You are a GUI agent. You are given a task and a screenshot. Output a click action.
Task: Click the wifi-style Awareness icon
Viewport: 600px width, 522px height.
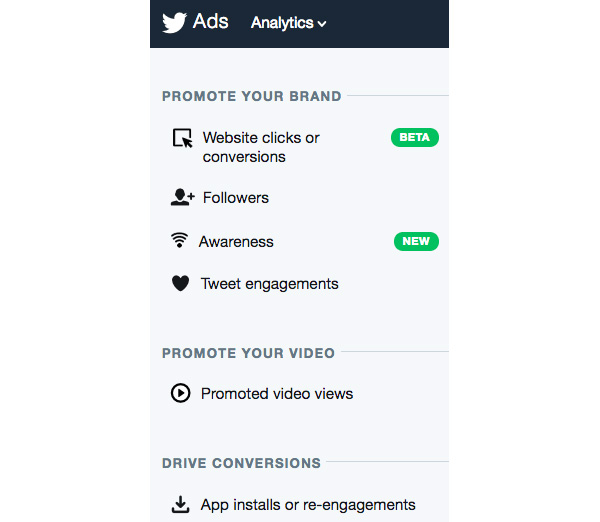(x=180, y=241)
